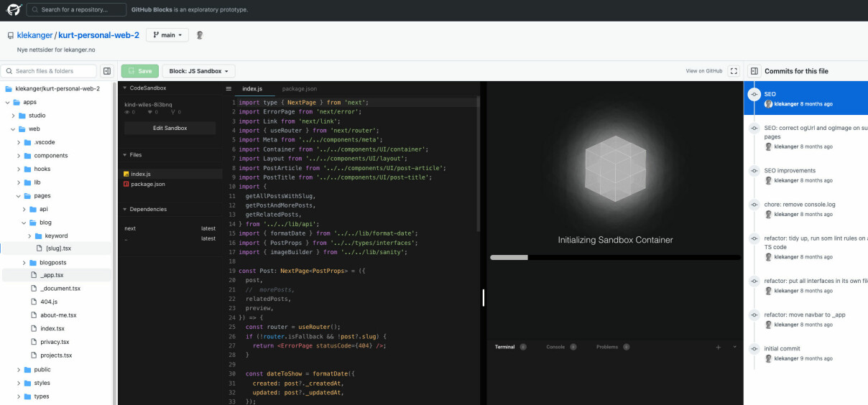The image size is (868, 405).
Task: Click the likes heart counter in CodeSandbox panel
Action: pyautogui.click(x=152, y=112)
